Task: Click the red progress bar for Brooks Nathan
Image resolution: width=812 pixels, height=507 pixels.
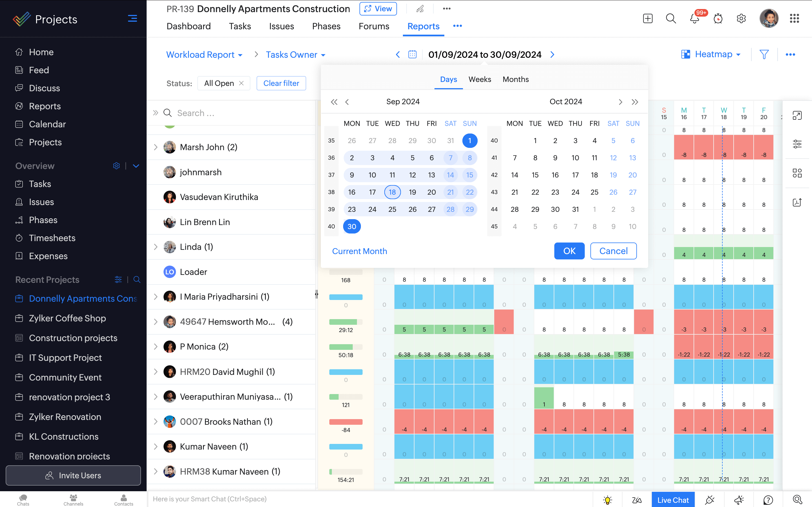Action: tap(346, 422)
